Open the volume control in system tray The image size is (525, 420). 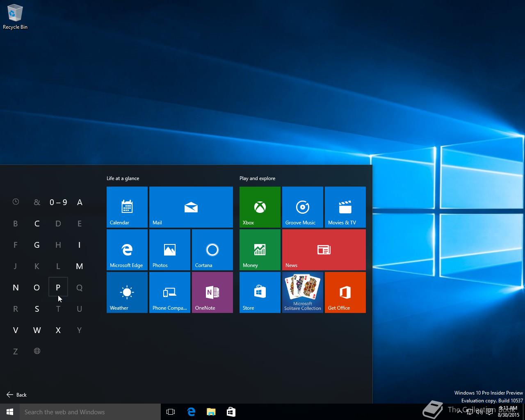coord(479,412)
